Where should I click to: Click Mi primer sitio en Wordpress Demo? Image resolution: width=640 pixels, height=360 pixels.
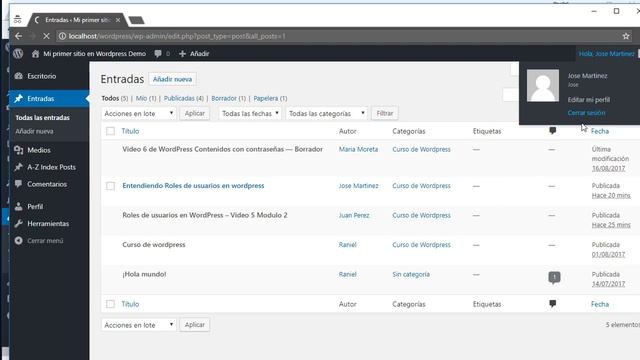tap(95, 53)
